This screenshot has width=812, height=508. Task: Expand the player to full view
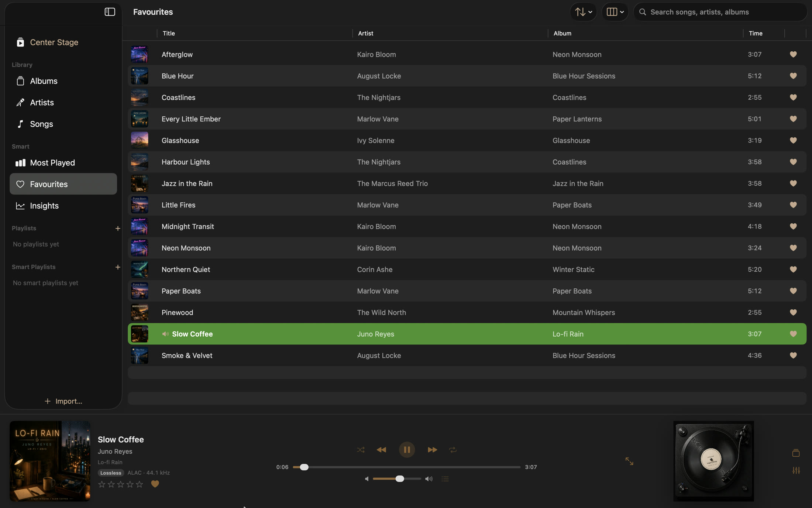[x=629, y=461]
